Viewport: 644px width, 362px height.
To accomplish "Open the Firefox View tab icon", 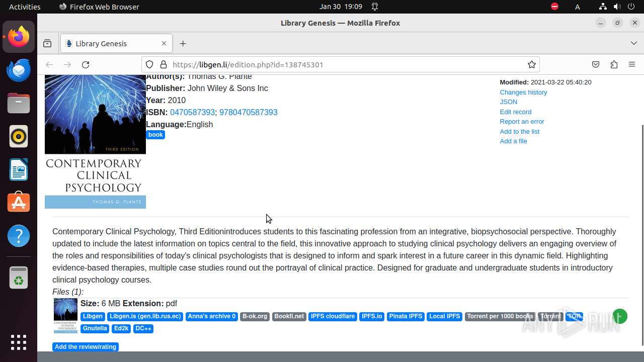I will tap(47, 43).
